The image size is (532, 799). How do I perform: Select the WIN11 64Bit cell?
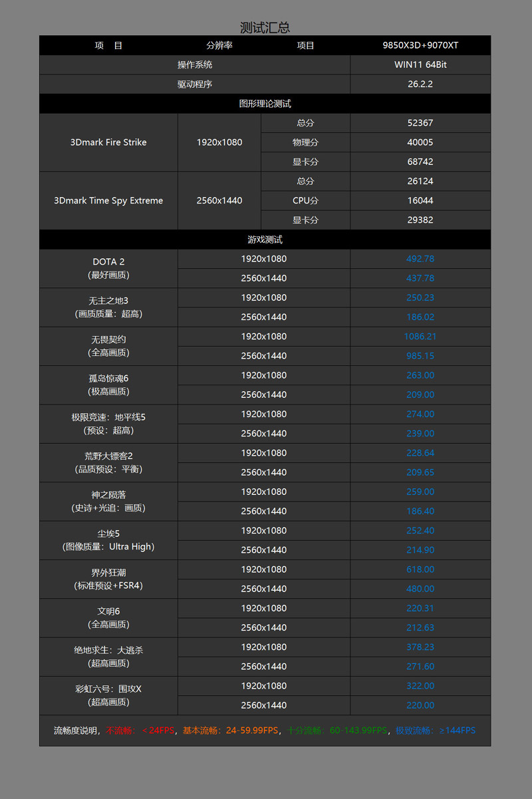[420, 65]
